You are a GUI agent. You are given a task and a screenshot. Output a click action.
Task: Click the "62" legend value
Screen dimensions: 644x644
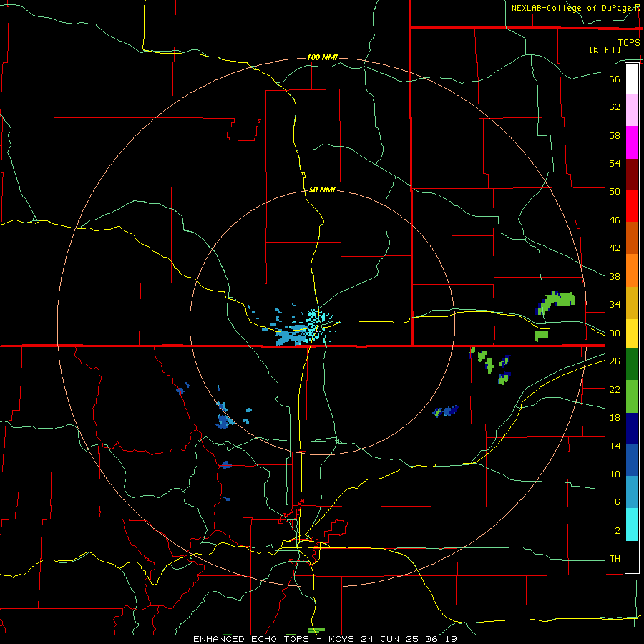pyautogui.click(x=615, y=107)
